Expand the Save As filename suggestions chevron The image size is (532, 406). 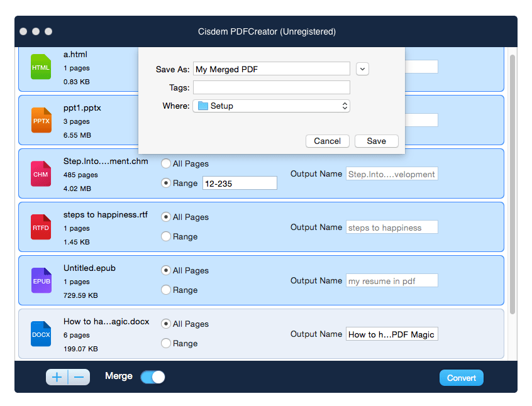point(362,69)
